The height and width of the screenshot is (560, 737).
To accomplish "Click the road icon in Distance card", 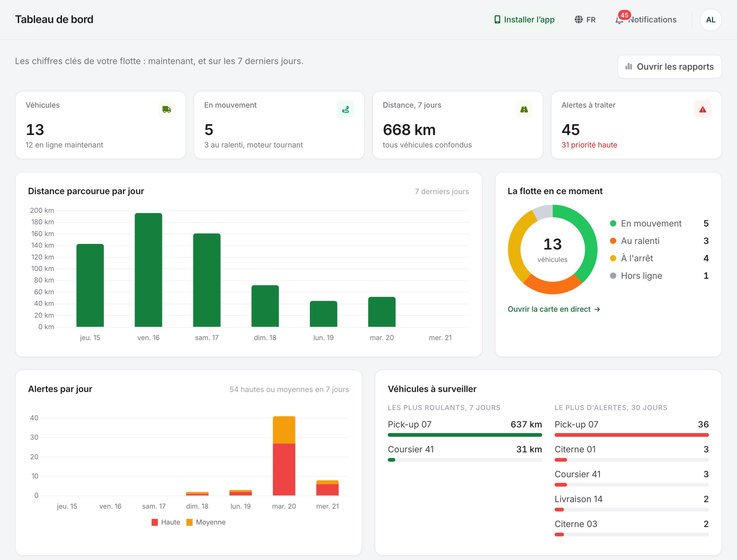I will click(524, 109).
